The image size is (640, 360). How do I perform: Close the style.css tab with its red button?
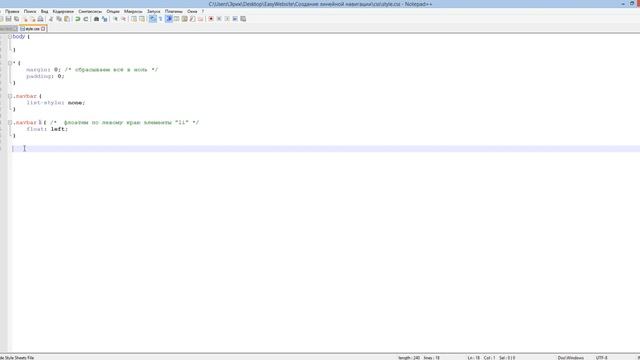pos(43,29)
